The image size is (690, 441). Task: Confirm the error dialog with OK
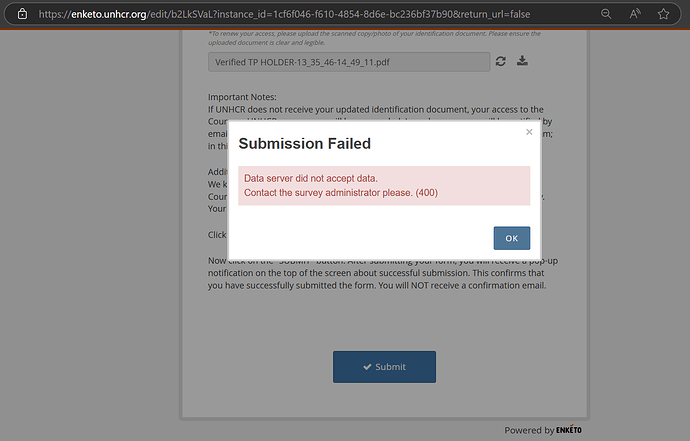tap(511, 238)
